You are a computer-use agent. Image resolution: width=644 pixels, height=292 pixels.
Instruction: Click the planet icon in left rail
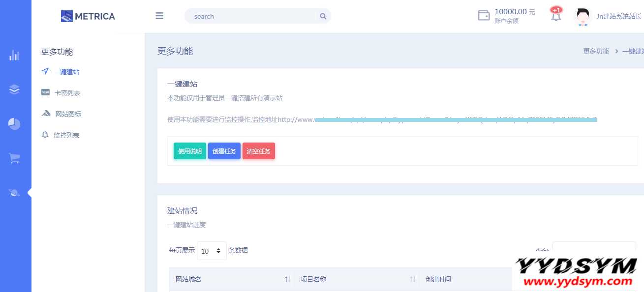(14, 193)
